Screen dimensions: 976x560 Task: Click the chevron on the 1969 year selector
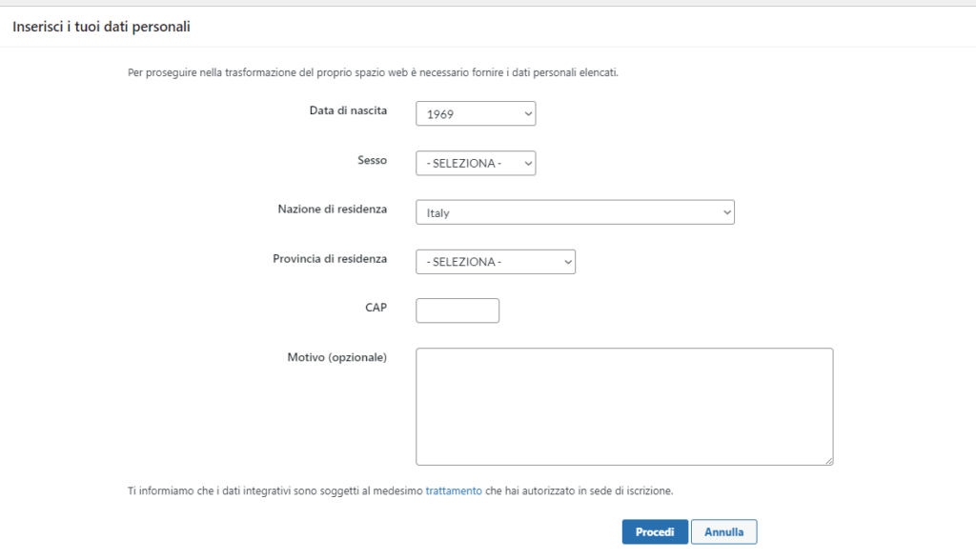pyautogui.click(x=526, y=113)
